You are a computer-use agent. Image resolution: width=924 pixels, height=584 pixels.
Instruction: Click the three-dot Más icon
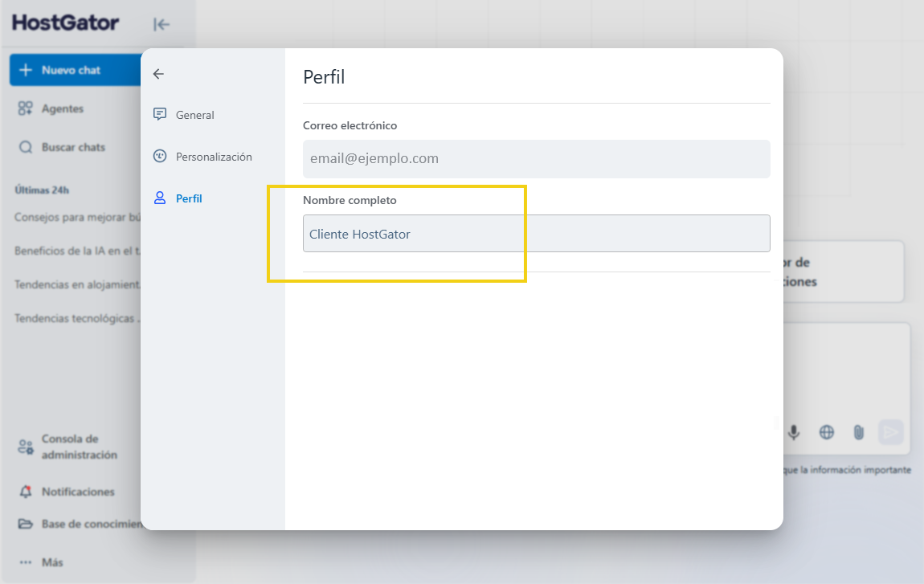[x=26, y=562]
